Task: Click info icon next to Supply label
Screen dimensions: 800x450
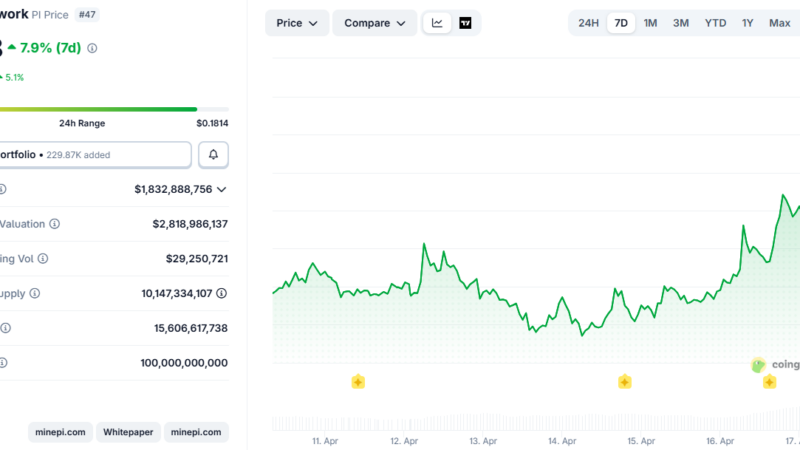Action: (35, 293)
